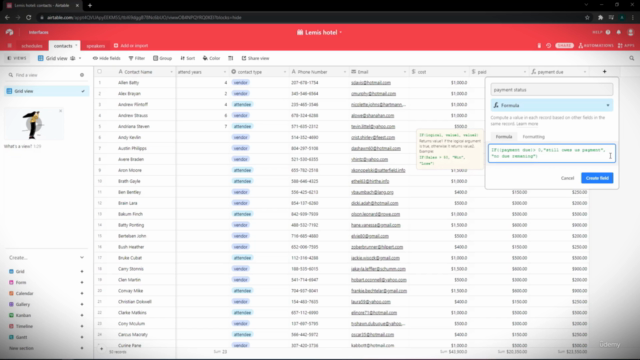The image size is (640, 360).
Task: Open the Help question mark icon
Action: pyautogui.click(x=608, y=32)
